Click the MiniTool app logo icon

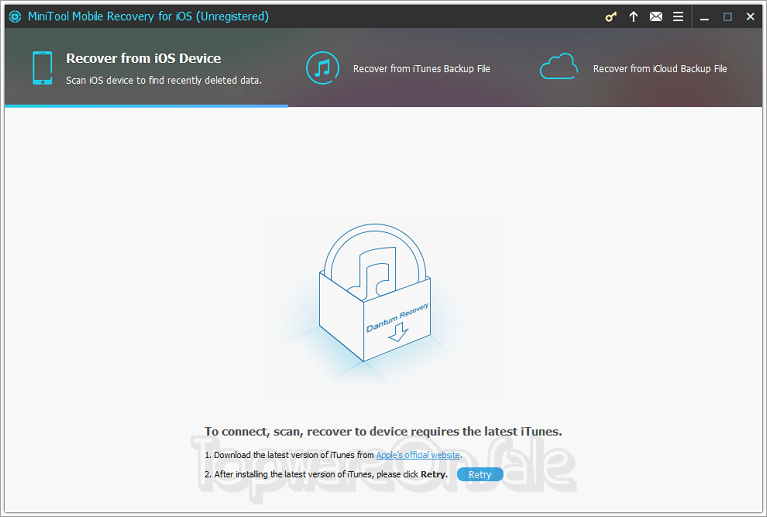pyautogui.click(x=15, y=17)
